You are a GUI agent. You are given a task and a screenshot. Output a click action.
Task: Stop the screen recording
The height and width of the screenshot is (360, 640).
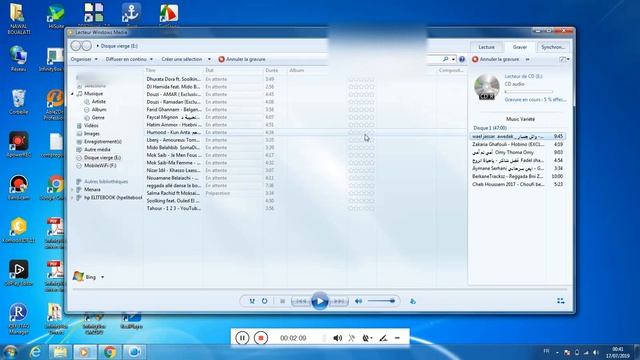261,338
